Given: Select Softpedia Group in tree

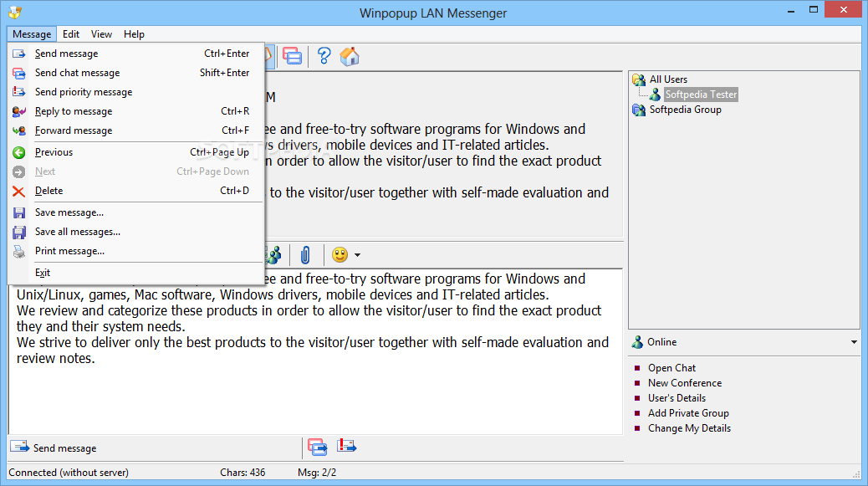Looking at the screenshot, I should coord(686,110).
